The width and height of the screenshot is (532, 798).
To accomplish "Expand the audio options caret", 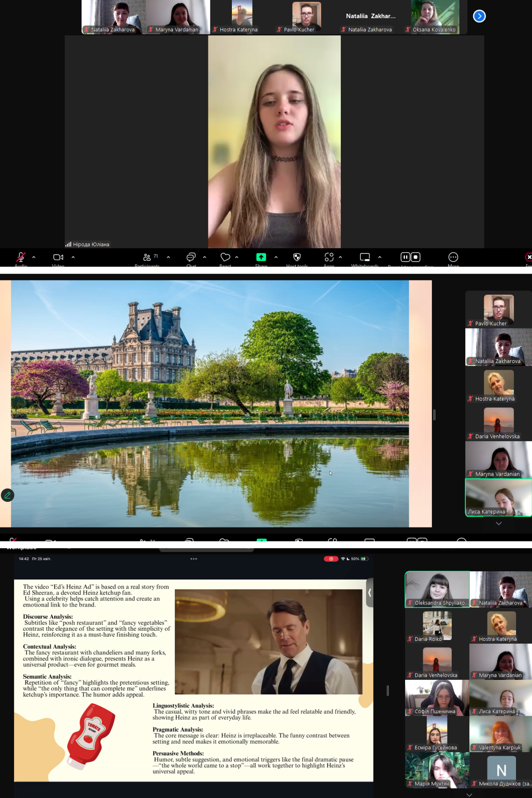I will (x=34, y=257).
